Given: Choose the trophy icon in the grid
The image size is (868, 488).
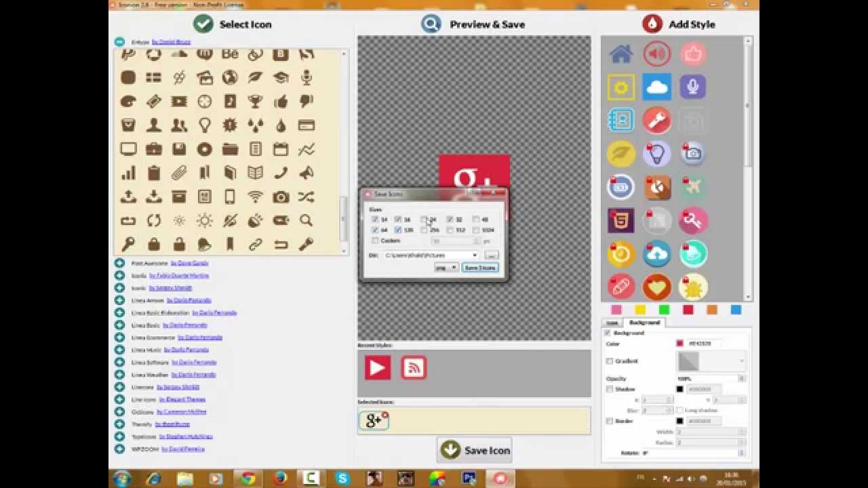Looking at the screenshot, I should tap(255, 102).
